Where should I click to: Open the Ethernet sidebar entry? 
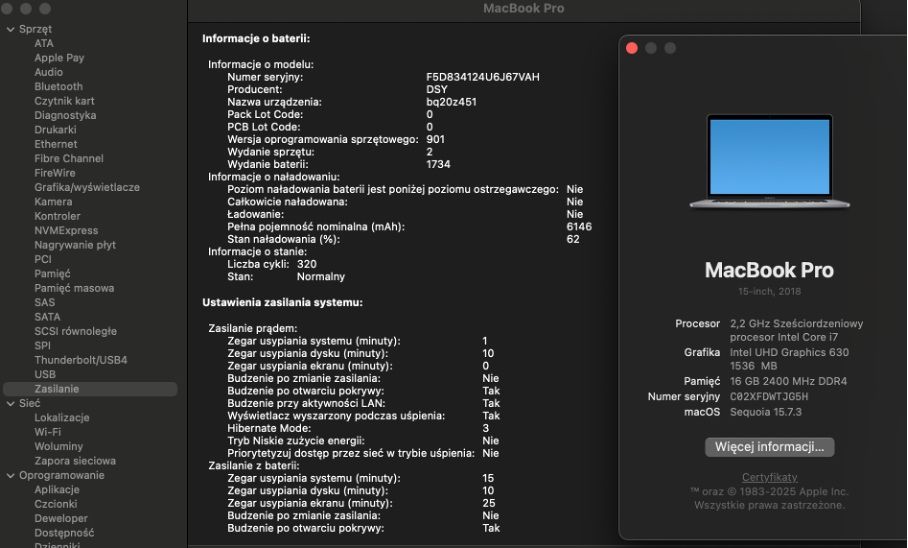pos(56,144)
